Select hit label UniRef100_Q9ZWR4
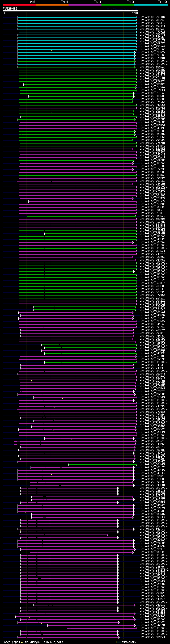This screenshot has height=644, width=170. coord(152,37)
